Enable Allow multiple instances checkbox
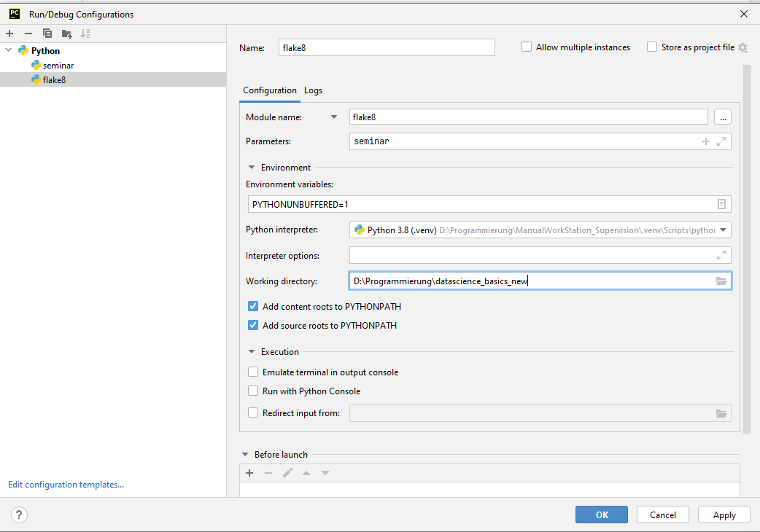Image resolution: width=760 pixels, height=532 pixels. click(527, 47)
